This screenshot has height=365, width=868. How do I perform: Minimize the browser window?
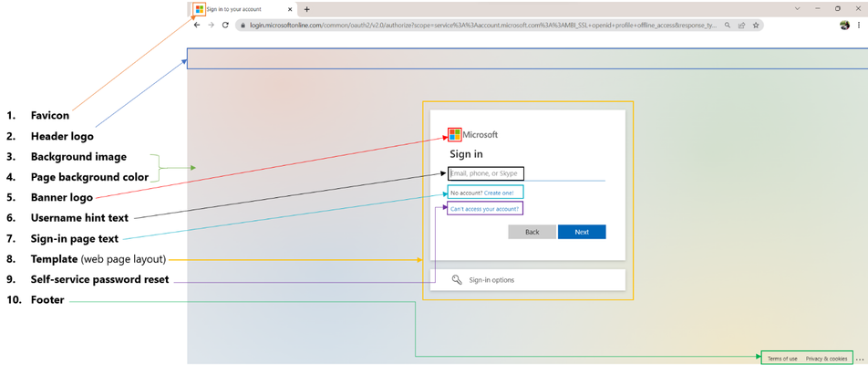click(x=818, y=9)
